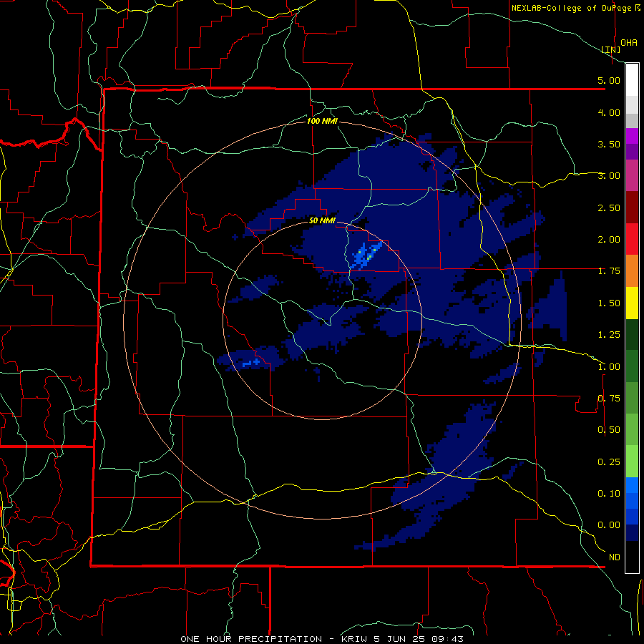Click the KRIW radar site identifier
Viewport: 644px width, 644px height.
[355, 639]
